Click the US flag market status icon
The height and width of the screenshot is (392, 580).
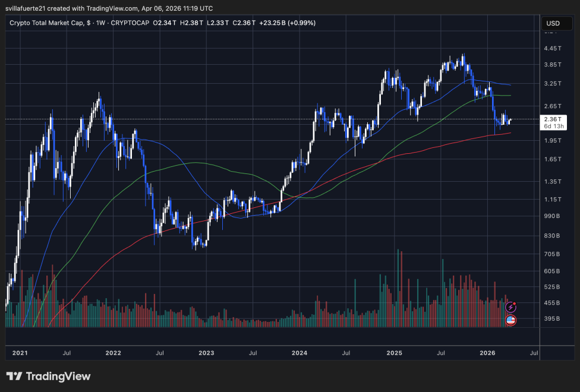tap(511, 320)
